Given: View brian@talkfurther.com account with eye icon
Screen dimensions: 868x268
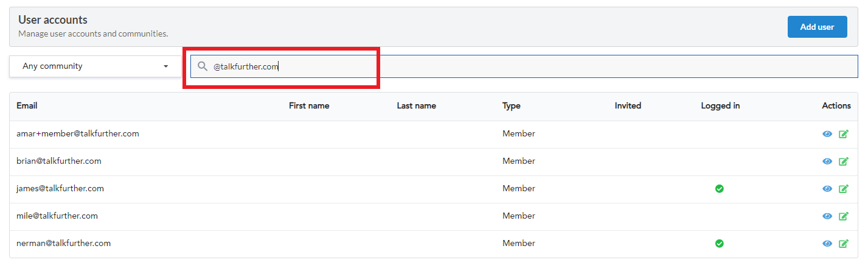Looking at the screenshot, I should (827, 161).
